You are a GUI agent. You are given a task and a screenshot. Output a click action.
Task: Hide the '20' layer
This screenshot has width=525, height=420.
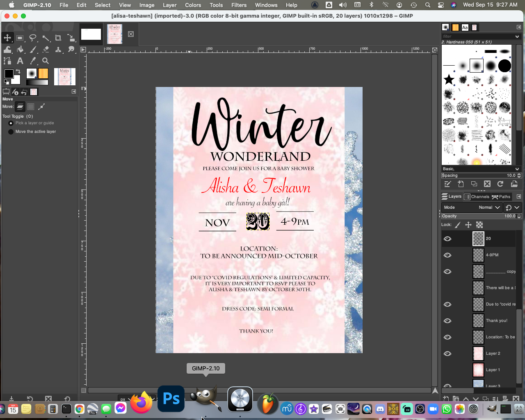point(447,239)
